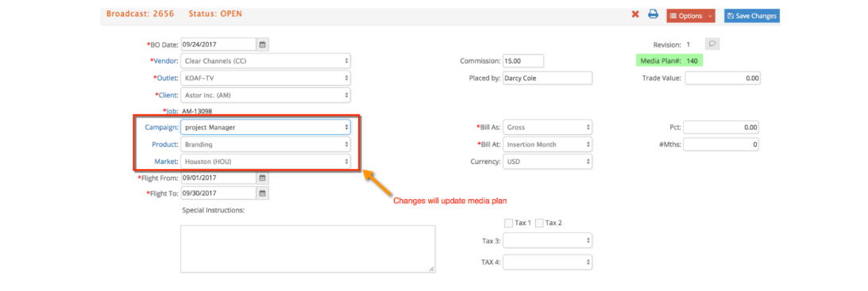Open the BO Date calendar picker
The image size is (868, 291).
coord(263,44)
